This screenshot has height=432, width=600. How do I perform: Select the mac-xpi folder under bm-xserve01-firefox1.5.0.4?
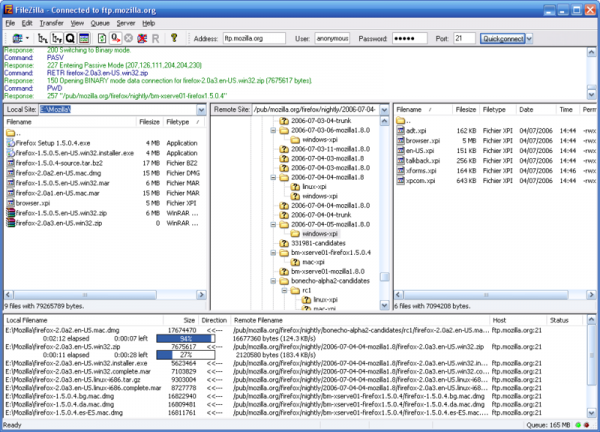tap(313, 262)
